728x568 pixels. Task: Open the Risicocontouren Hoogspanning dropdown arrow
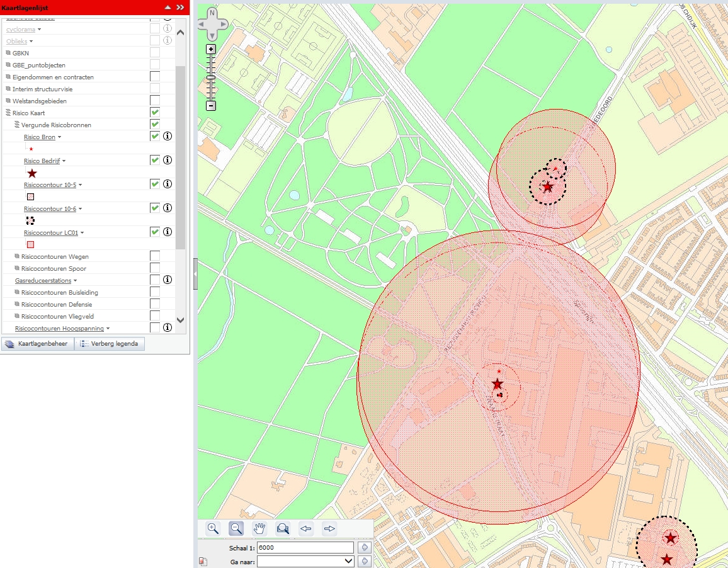(x=108, y=329)
